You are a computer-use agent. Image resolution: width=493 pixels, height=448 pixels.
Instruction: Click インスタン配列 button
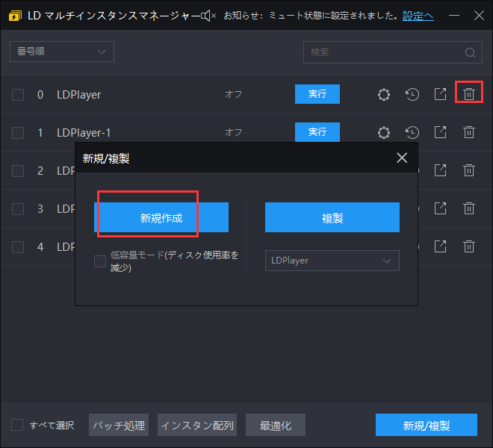click(x=197, y=425)
